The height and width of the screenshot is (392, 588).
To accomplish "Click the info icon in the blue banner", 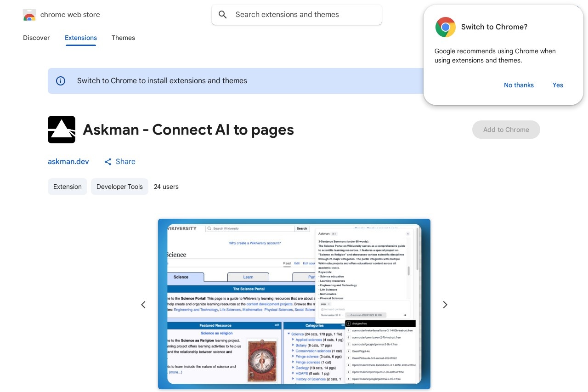I will 61,81.
